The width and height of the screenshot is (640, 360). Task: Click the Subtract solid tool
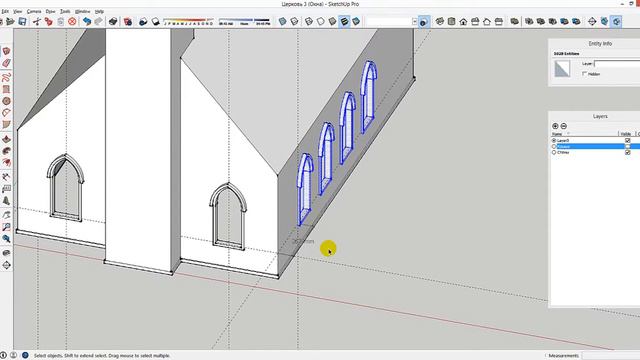(x=553, y=21)
